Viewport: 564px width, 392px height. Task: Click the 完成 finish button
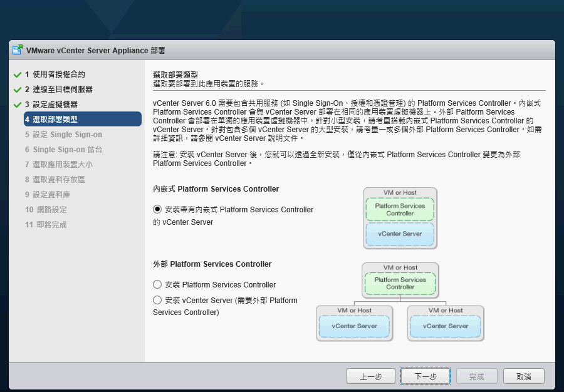click(477, 376)
